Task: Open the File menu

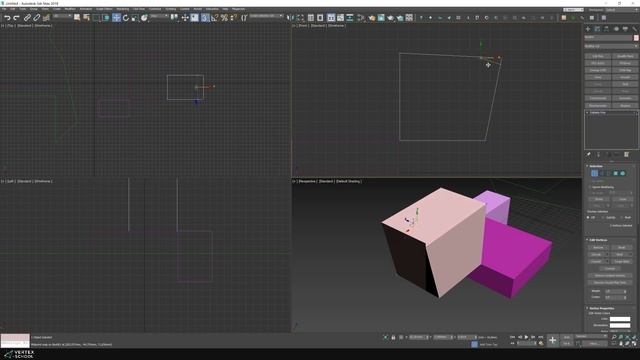Action: (x=4, y=9)
